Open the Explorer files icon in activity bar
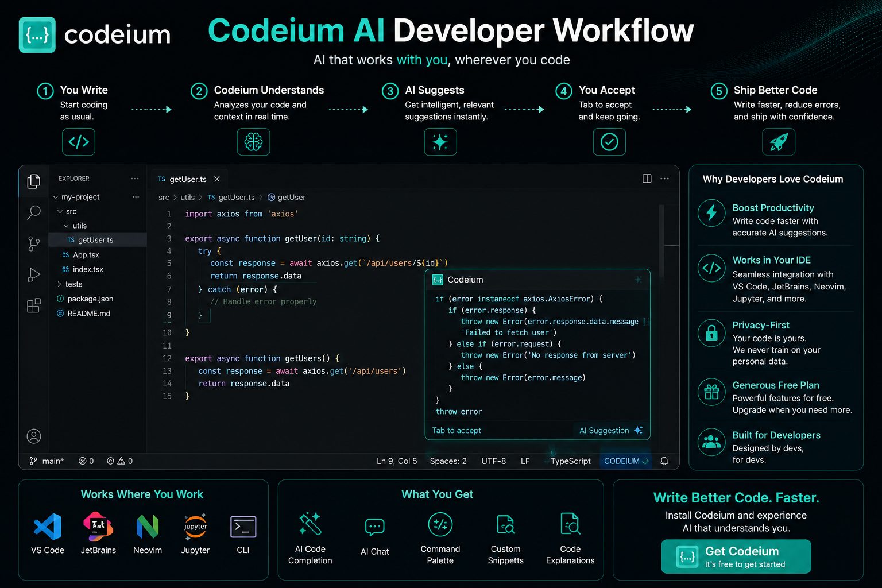This screenshot has height=588, width=882. (x=34, y=181)
